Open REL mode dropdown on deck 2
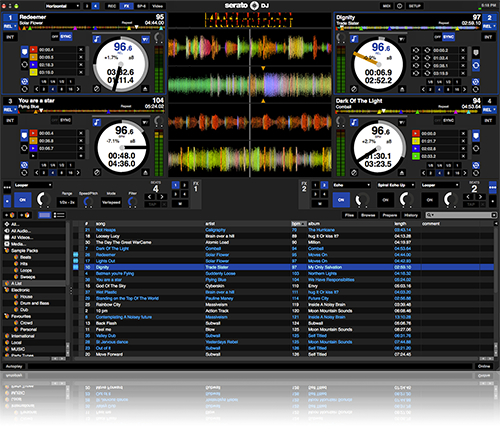 [489, 26]
